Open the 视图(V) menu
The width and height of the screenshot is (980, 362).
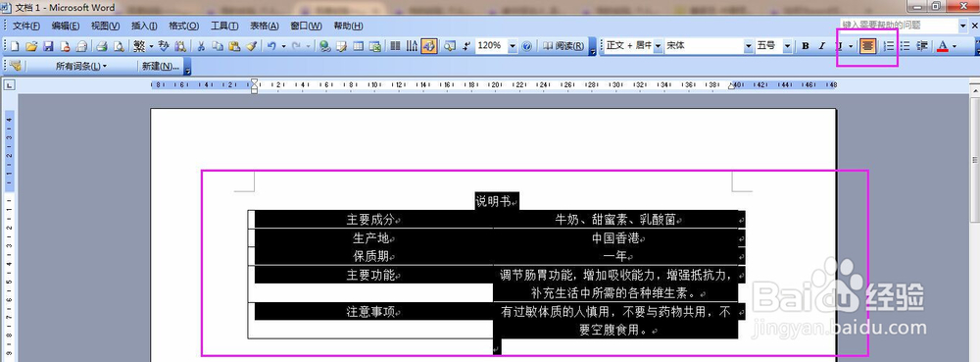[105, 26]
